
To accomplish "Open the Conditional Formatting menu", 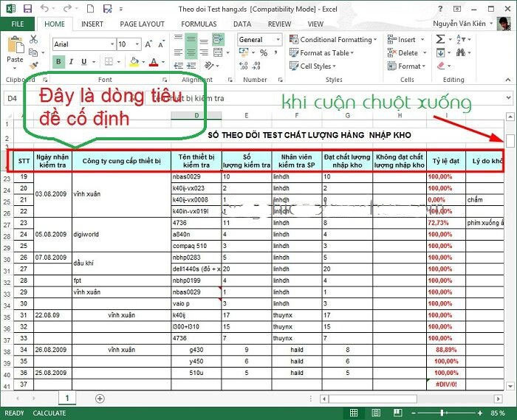I will 333,40.
